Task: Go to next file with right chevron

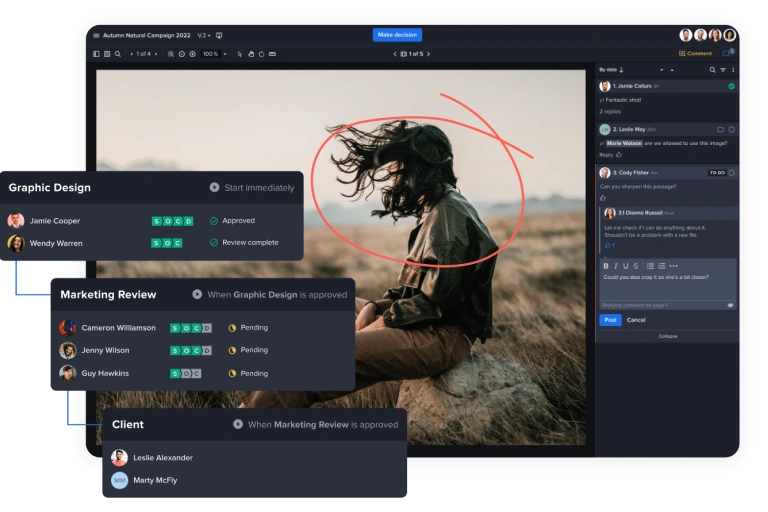Action: click(431, 54)
